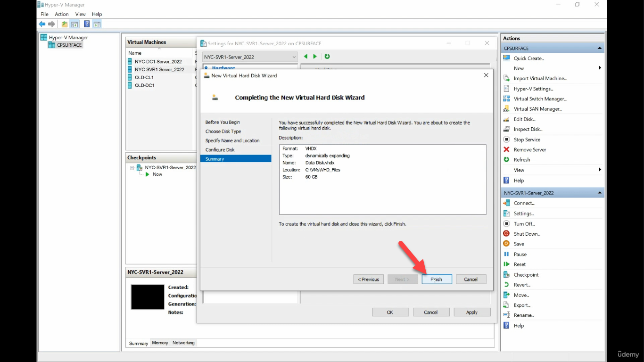Select the Summary wizard step
The image size is (644, 362).
pos(236,159)
